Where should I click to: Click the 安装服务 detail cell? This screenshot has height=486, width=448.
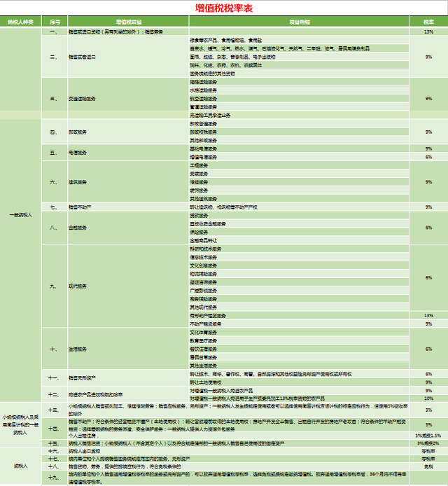tap(300, 174)
